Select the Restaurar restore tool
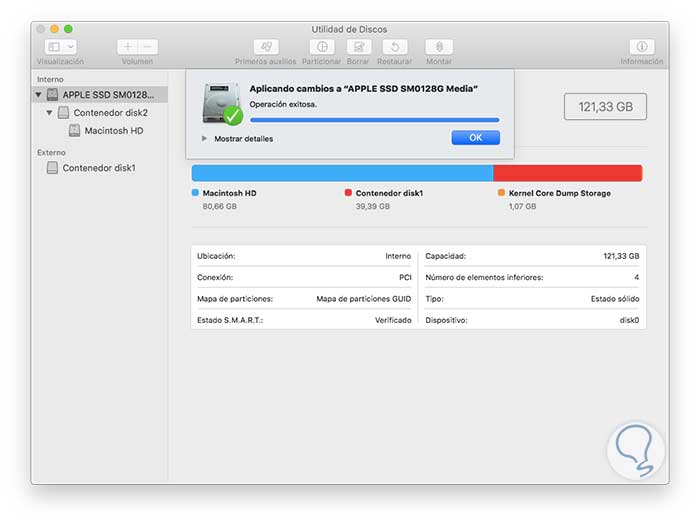 [395, 46]
